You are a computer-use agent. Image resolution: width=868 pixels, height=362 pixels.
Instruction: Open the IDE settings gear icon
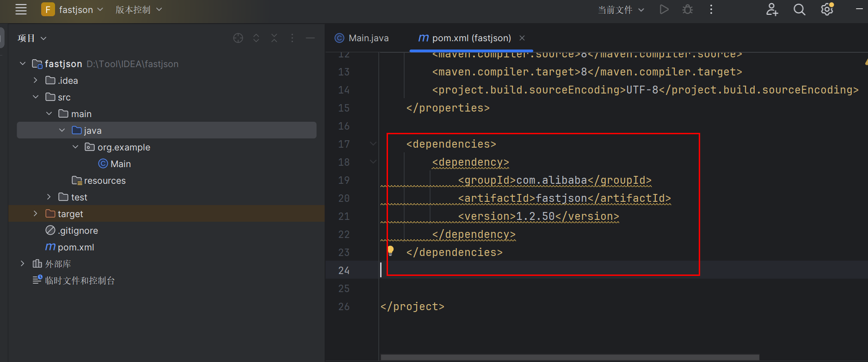coord(827,9)
